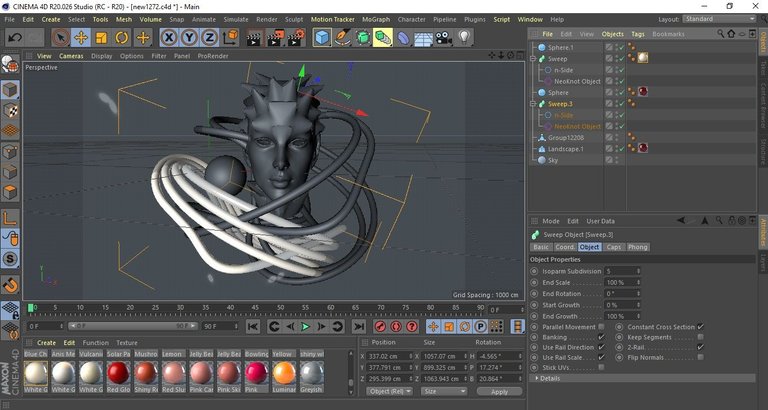Add a light object
Image resolution: width=768 pixels, height=410 pixels.
point(464,38)
